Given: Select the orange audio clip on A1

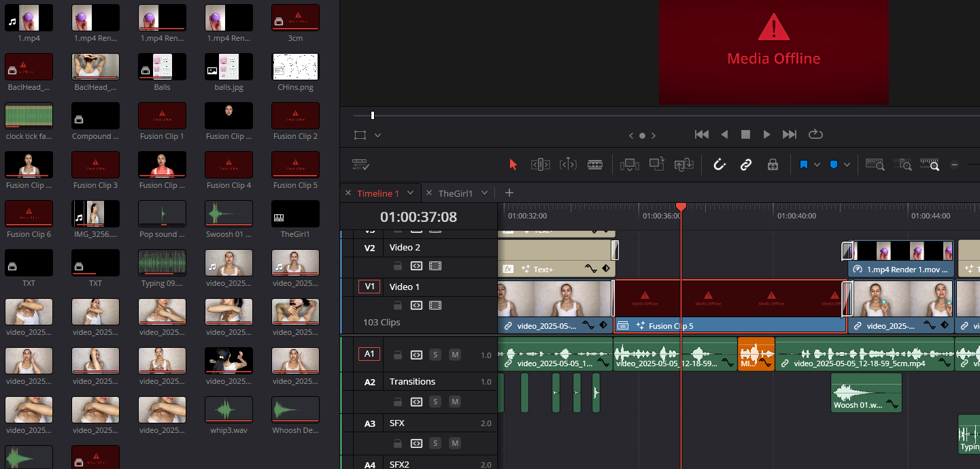Looking at the screenshot, I should click(756, 354).
